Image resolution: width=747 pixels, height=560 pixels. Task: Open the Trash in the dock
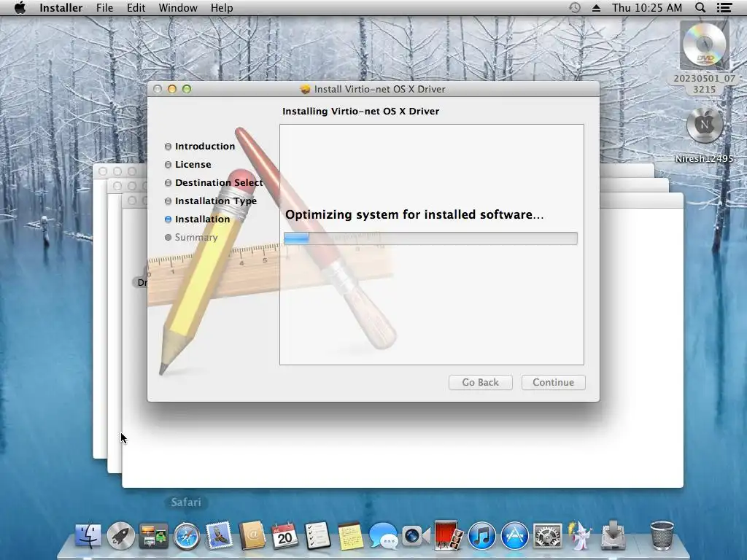[662, 536]
